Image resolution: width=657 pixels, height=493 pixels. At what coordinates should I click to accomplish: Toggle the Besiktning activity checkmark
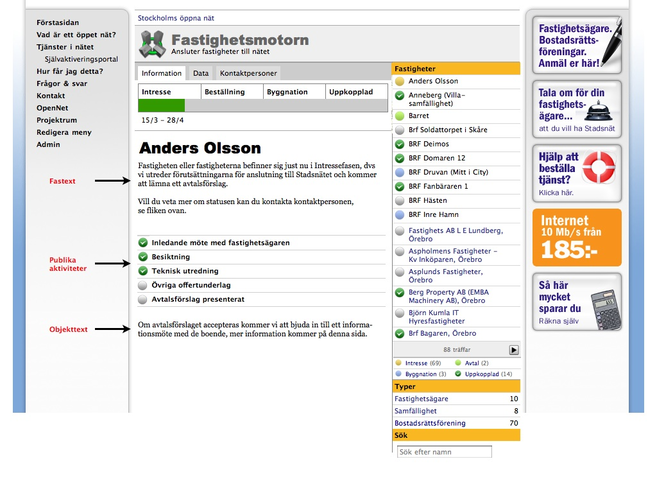[143, 257]
